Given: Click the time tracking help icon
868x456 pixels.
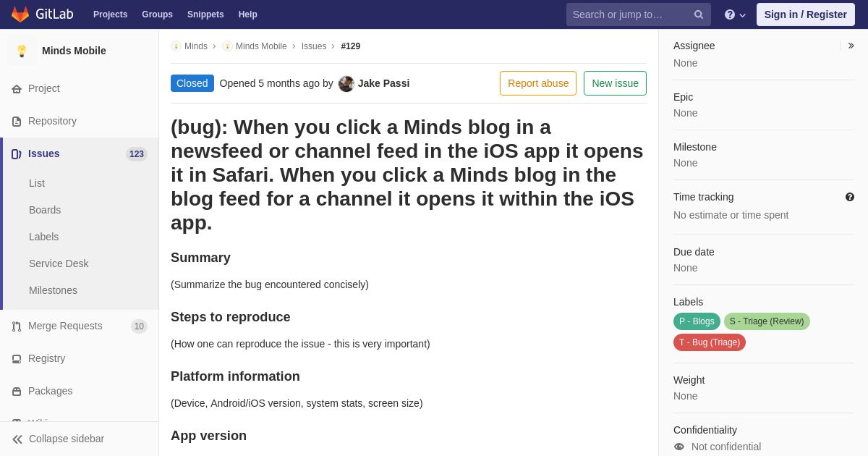Looking at the screenshot, I should click(x=850, y=197).
